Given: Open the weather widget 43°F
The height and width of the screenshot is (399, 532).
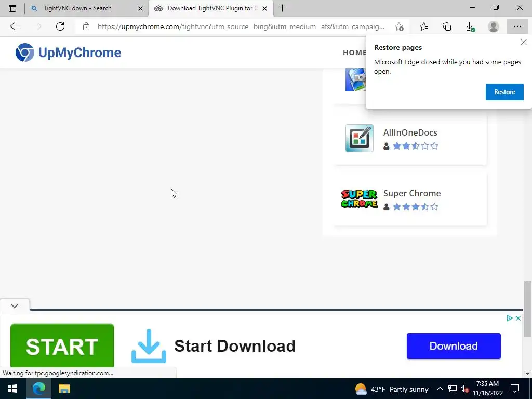Looking at the screenshot, I should click(x=392, y=389).
